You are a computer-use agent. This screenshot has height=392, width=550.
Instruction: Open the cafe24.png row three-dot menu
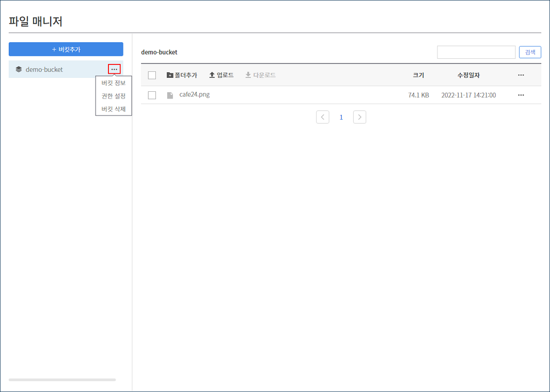click(521, 95)
